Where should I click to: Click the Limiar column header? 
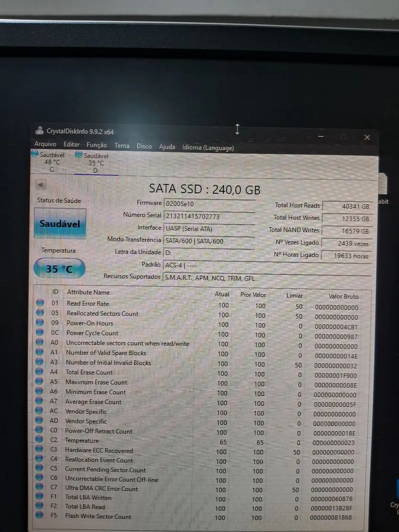[x=294, y=296]
